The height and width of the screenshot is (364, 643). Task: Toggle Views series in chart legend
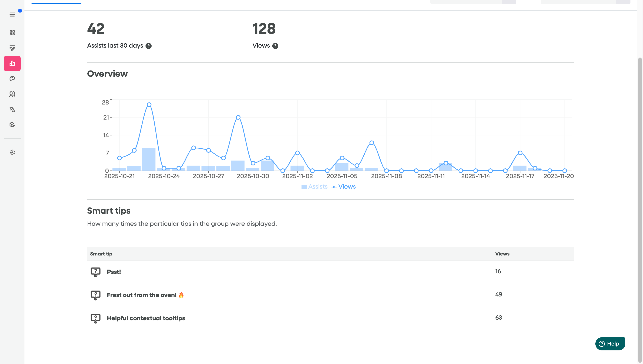pos(344,187)
